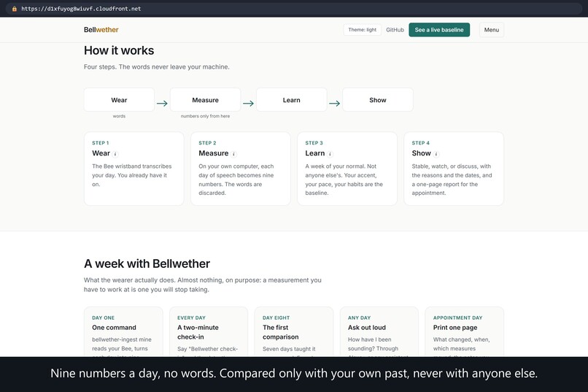Open 'The first comparison' card
588x392 pixels.
click(293, 332)
